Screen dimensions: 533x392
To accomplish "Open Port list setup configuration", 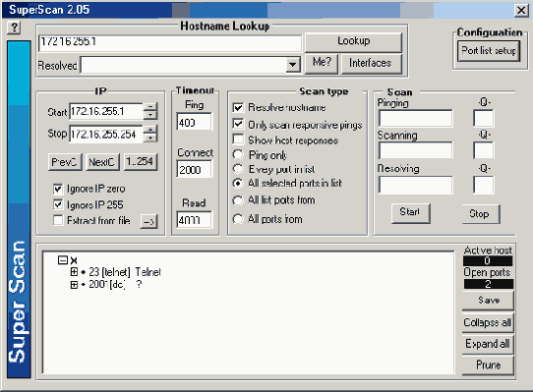I will click(x=489, y=51).
